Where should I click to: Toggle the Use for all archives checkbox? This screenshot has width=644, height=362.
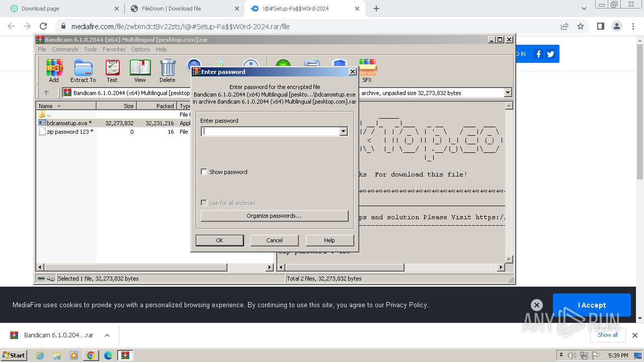[x=204, y=203]
